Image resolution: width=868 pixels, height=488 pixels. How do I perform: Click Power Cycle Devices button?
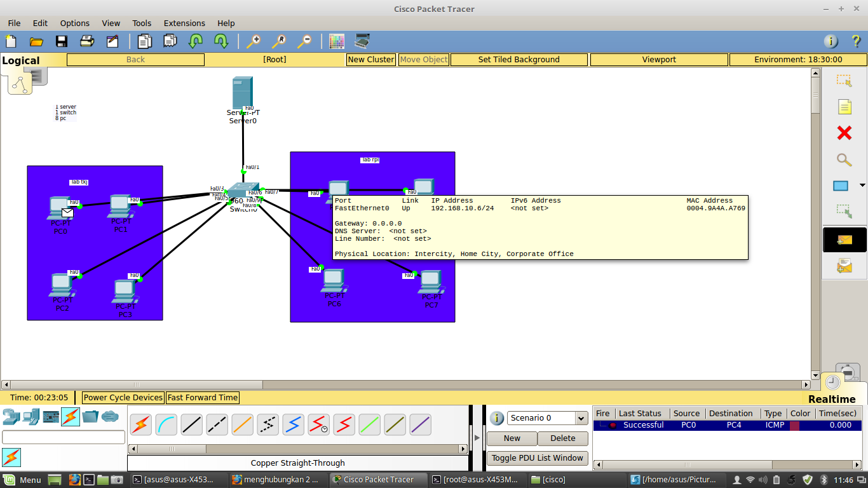pyautogui.click(x=123, y=398)
